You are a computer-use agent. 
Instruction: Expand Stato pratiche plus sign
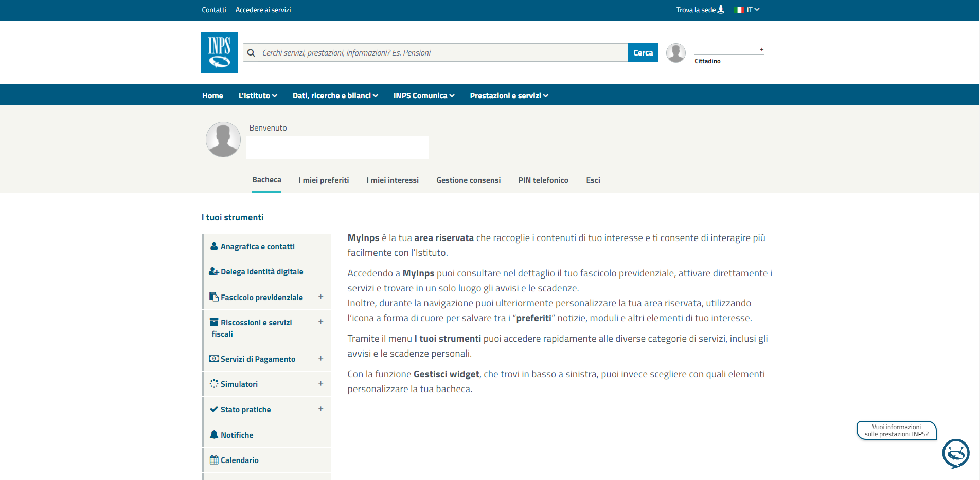tap(320, 409)
